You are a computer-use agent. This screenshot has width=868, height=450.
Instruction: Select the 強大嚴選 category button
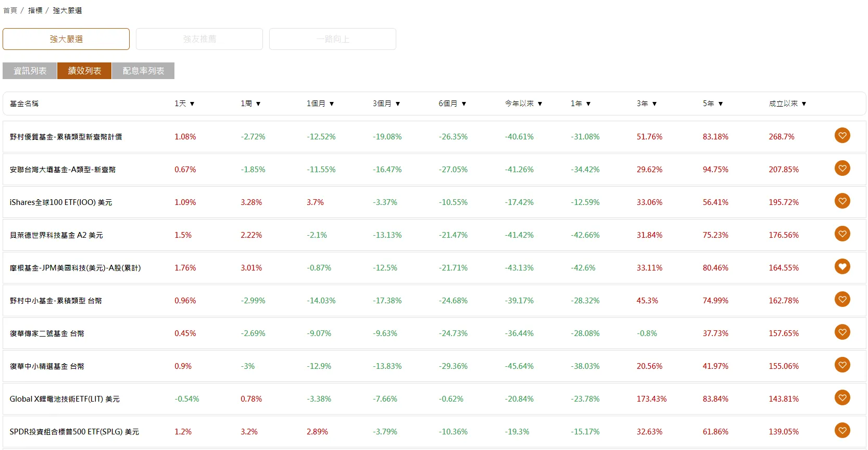point(66,39)
